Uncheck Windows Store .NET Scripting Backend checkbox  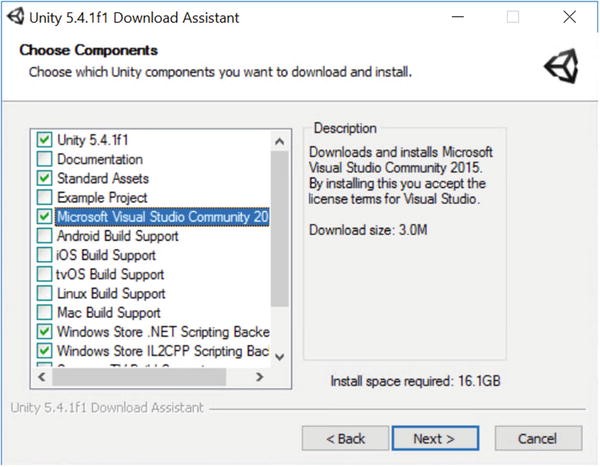point(44,331)
